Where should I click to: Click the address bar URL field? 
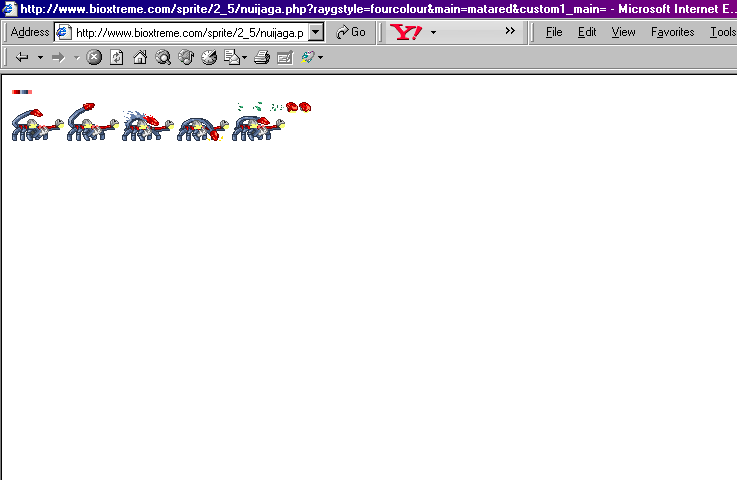tap(189, 32)
